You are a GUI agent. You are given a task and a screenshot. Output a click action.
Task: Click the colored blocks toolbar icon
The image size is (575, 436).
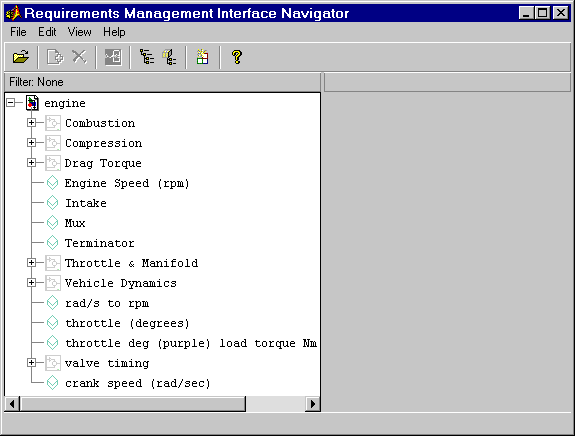(202, 57)
